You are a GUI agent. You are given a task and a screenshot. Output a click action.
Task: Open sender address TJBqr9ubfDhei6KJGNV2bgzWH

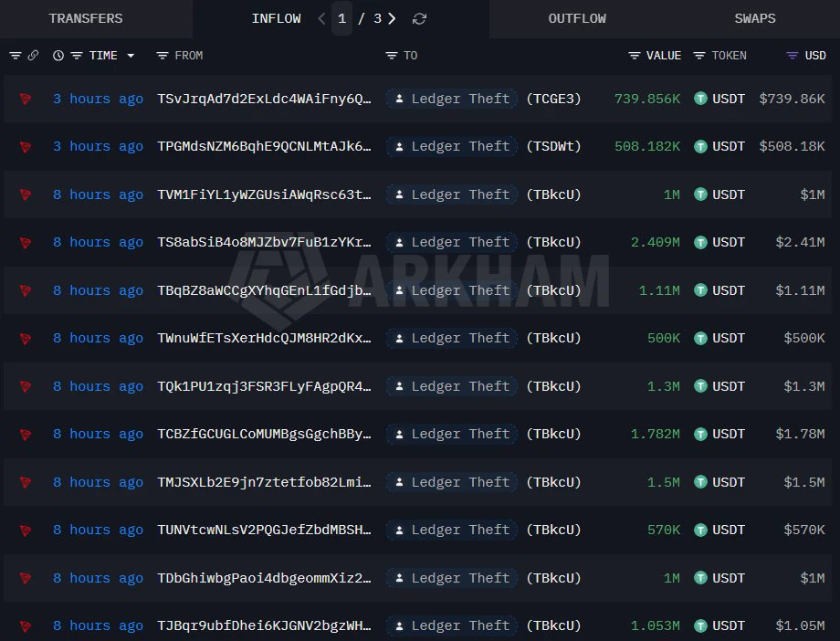(264, 625)
